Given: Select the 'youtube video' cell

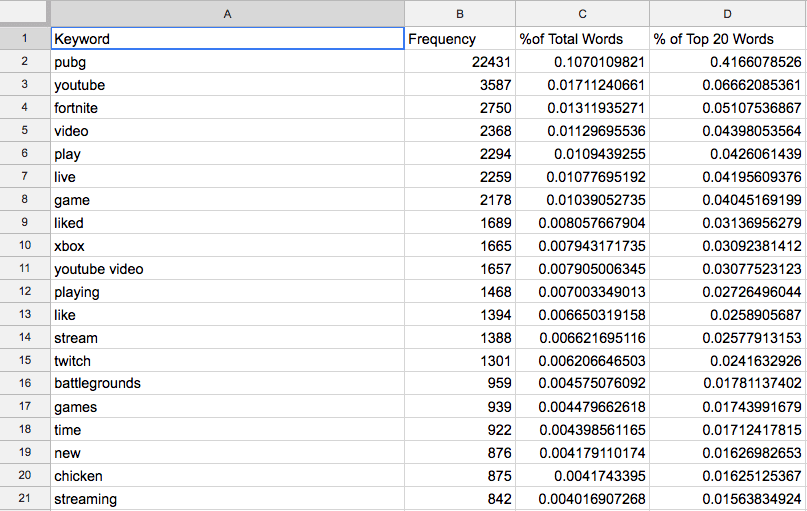Looking at the screenshot, I should [x=227, y=269].
